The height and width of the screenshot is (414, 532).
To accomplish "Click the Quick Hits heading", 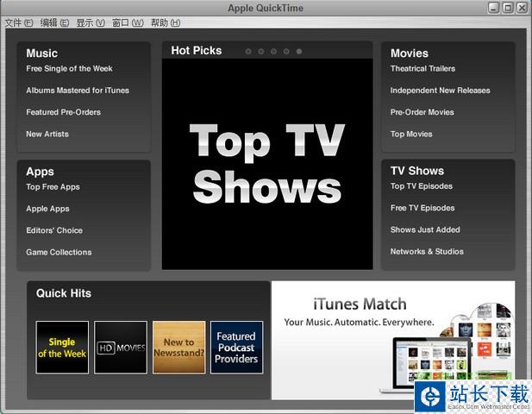I will click(x=64, y=293).
